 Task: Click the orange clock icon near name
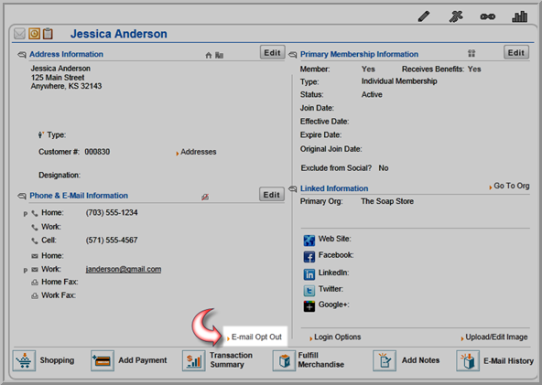(34, 34)
